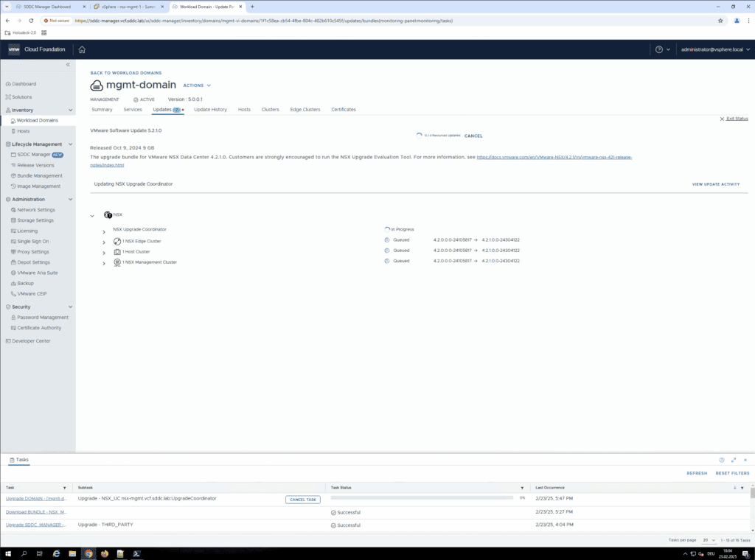
Task: Go to Bundle Management in sidebar
Action: point(40,176)
